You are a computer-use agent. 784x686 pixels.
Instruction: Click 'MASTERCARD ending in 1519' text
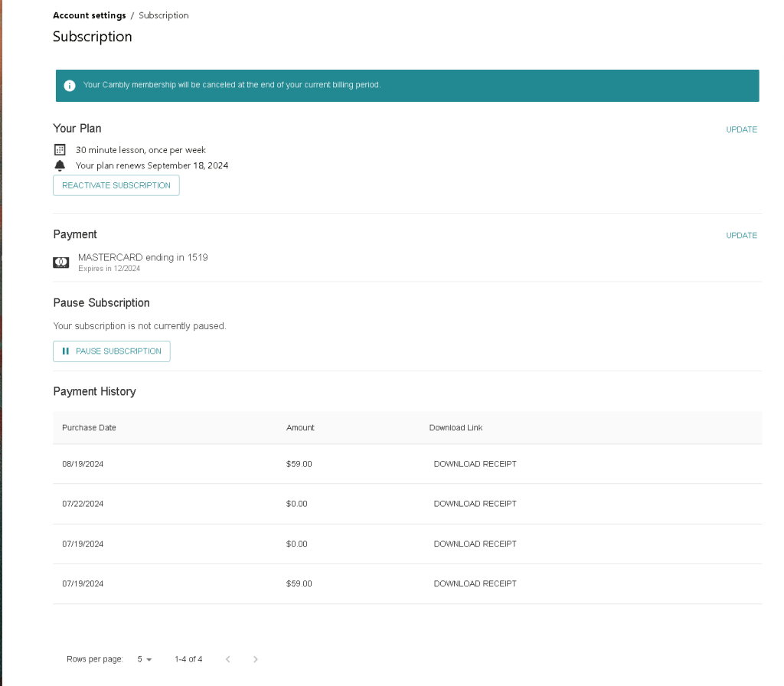coord(143,257)
